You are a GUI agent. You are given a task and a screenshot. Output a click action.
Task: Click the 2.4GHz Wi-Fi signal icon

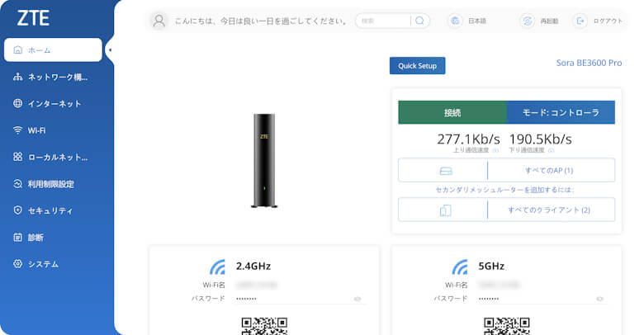pyautogui.click(x=217, y=267)
